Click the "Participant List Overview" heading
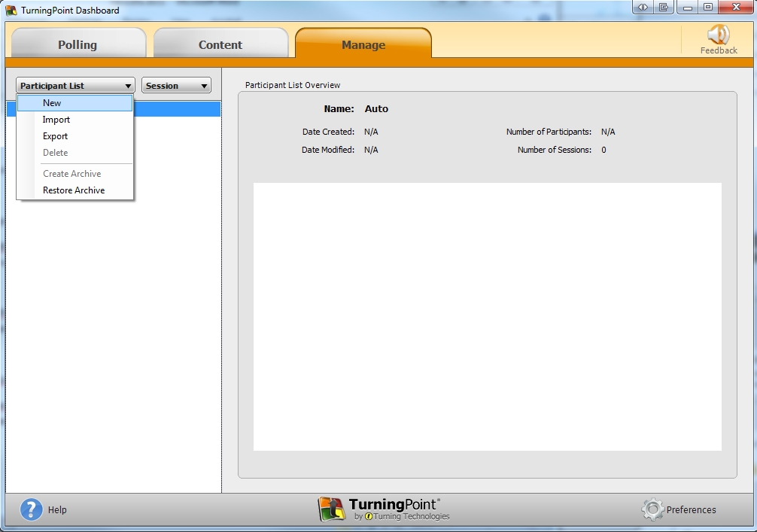Image resolution: width=757 pixels, height=532 pixels. tap(293, 85)
